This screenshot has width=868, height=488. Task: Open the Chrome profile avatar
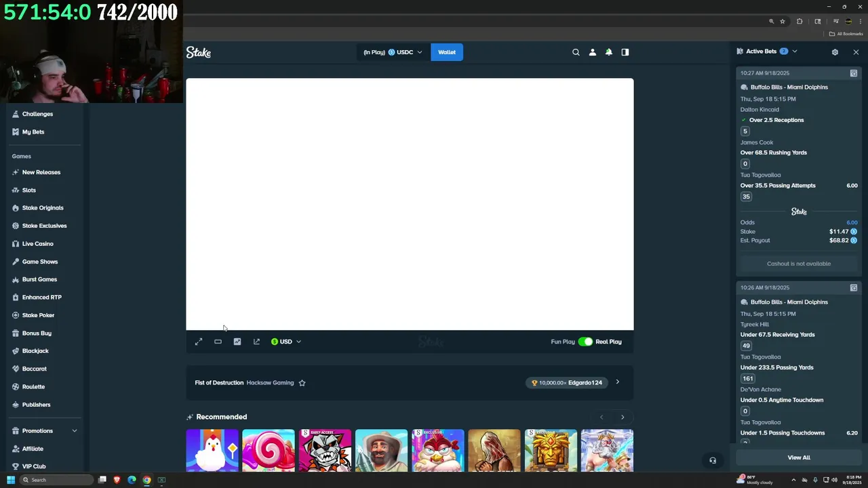tap(848, 22)
